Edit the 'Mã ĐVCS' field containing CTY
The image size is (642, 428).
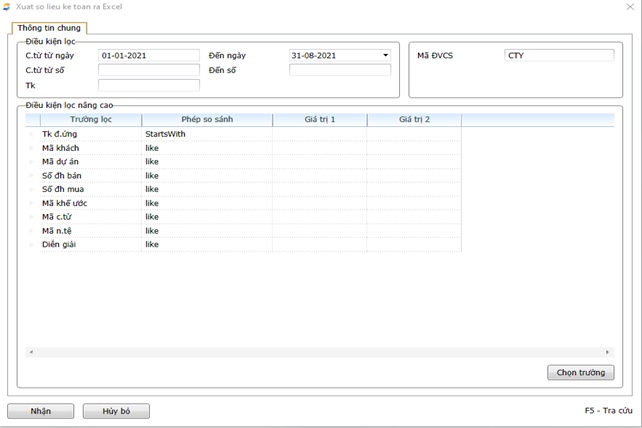pos(558,56)
